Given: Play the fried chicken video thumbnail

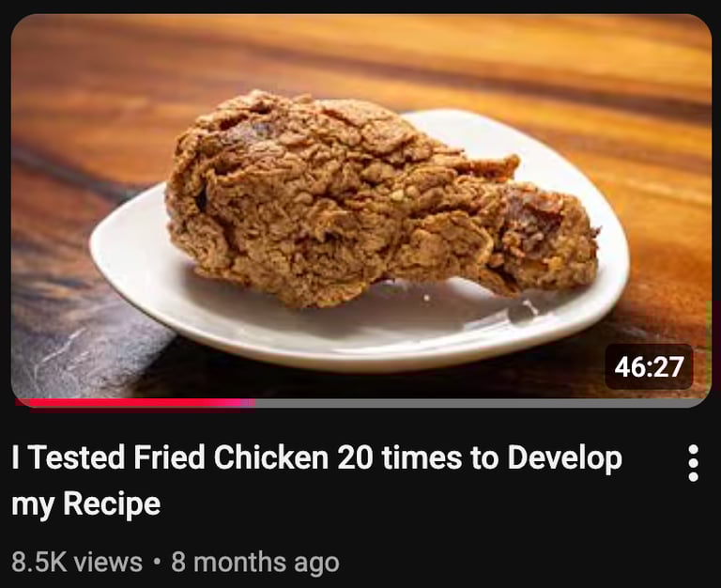Looking at the screenshot, I should pos(360,207).
